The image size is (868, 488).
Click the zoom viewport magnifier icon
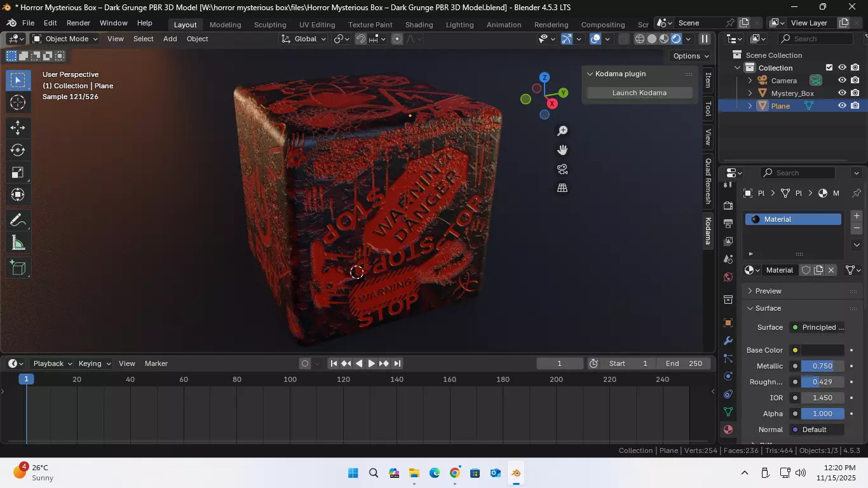tap(562, 131)
